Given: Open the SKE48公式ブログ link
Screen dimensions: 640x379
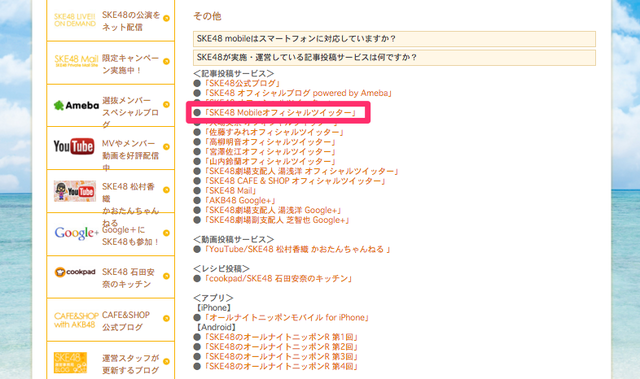Looking at the screenshot, I should pyautogui.click(x=243, y=83).
